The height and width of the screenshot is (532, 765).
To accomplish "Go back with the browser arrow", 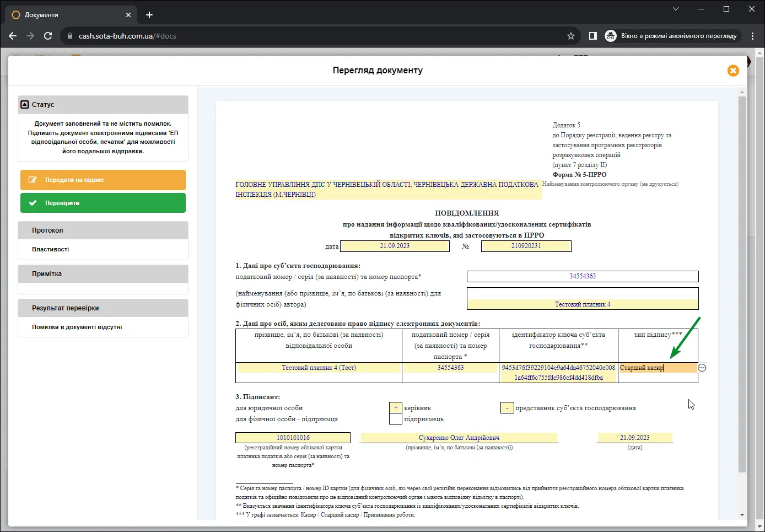I will (x=13, y=36).
